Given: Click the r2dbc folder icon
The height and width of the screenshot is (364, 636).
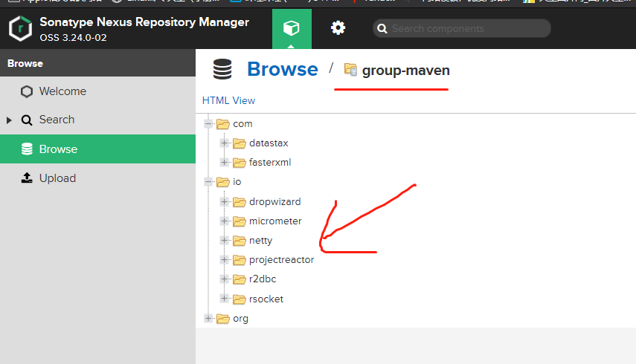Looking at the screenshot, I should click(240, 279).
